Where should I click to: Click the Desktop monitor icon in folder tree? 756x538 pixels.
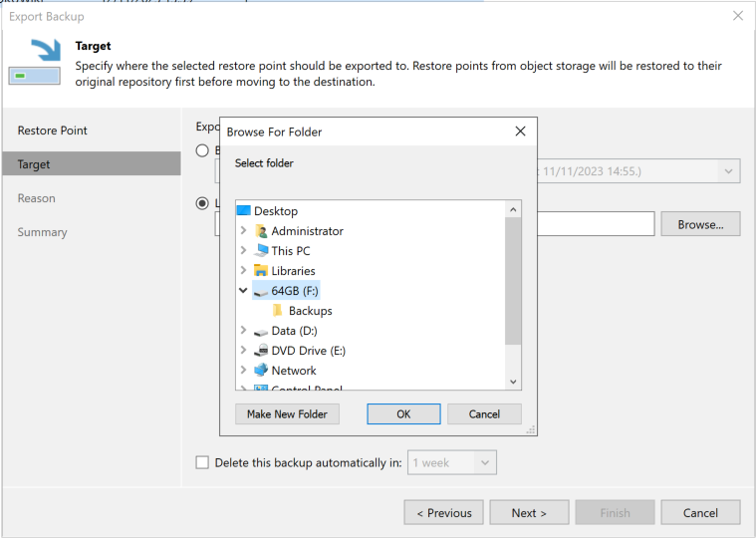[244, 211]
